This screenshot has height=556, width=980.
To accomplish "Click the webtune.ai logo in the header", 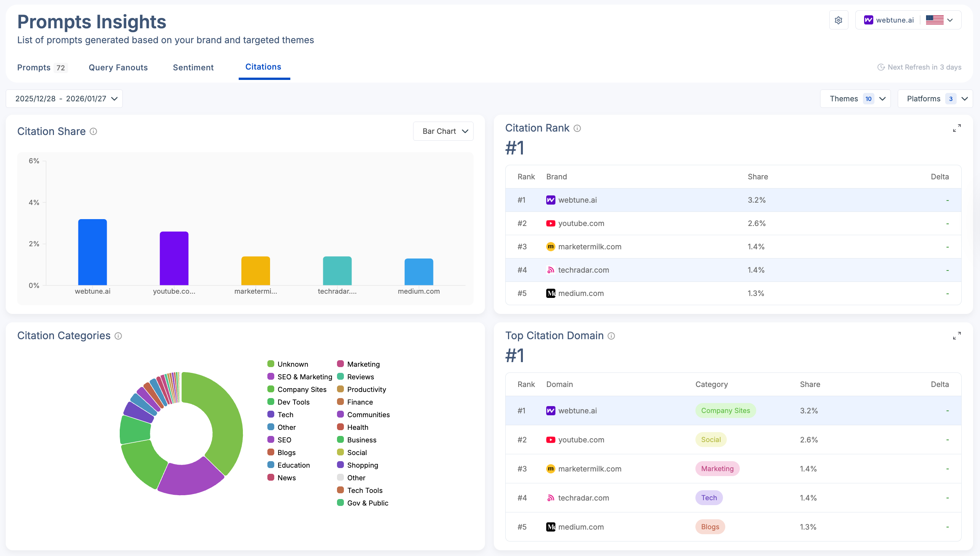I will click(869, 20).
